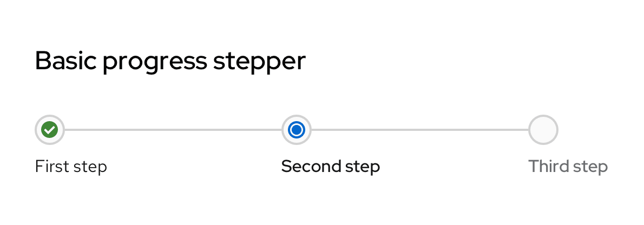644x225 pixels.
Task: Click the grayed "Third step" text
Action: click(568, 167)
